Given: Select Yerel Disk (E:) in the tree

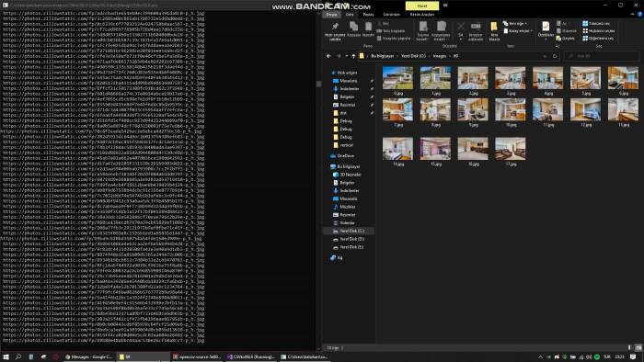Looking at the screenshot, I should [349, 247].
